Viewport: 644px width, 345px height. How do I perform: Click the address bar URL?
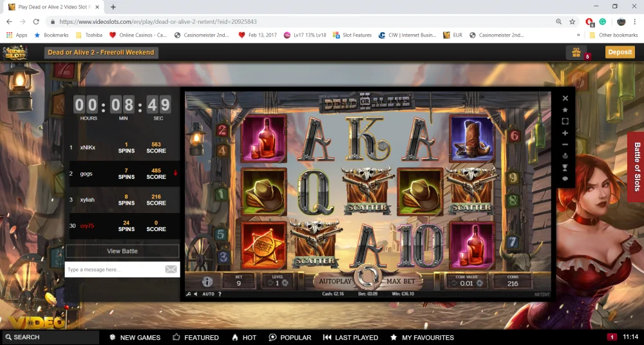point(158,21)
